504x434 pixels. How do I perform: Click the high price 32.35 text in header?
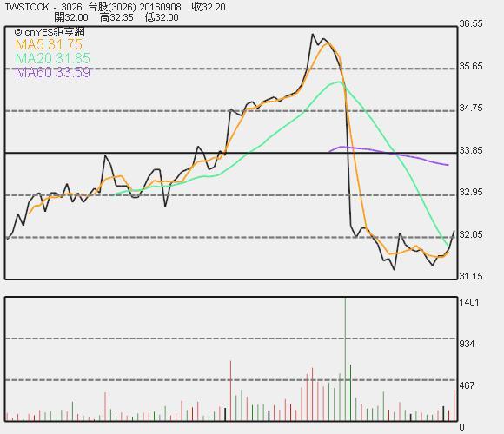116,17
